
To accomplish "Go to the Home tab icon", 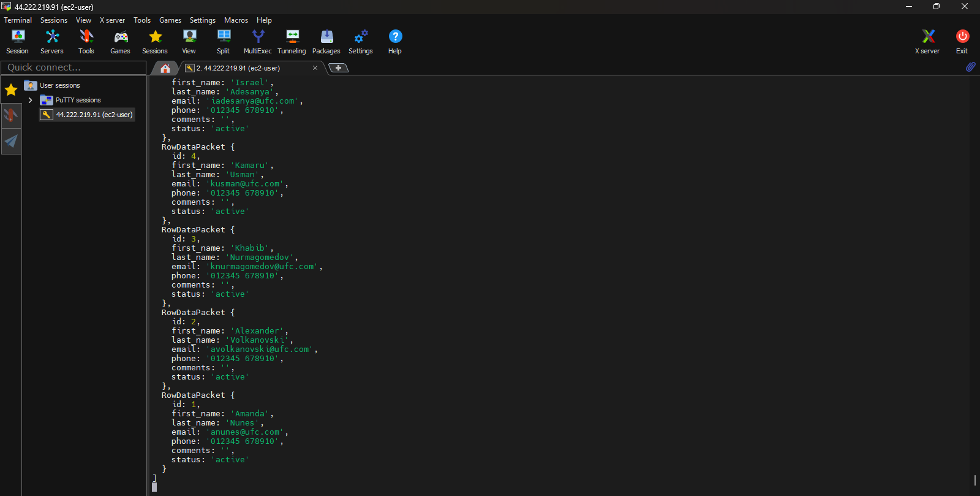I will [x=165, y=68].
